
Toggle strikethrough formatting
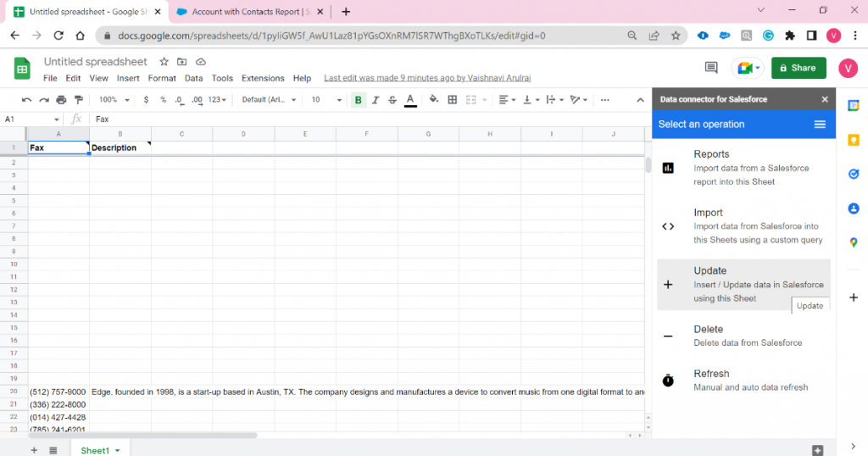click(392, 100)
